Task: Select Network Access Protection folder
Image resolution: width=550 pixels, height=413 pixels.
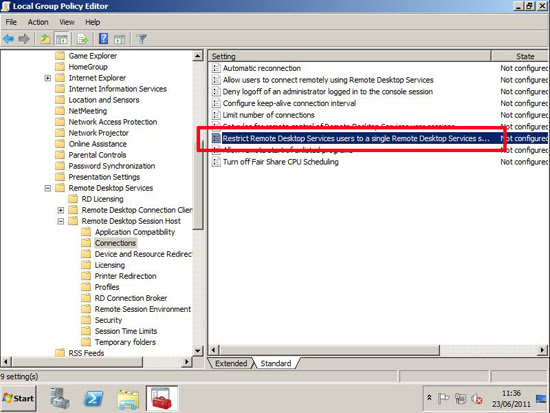Action: (113, 122)
